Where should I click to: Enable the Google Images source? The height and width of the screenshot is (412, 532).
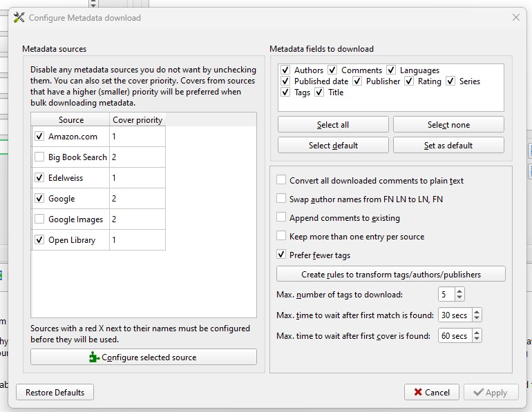[39, 219]
